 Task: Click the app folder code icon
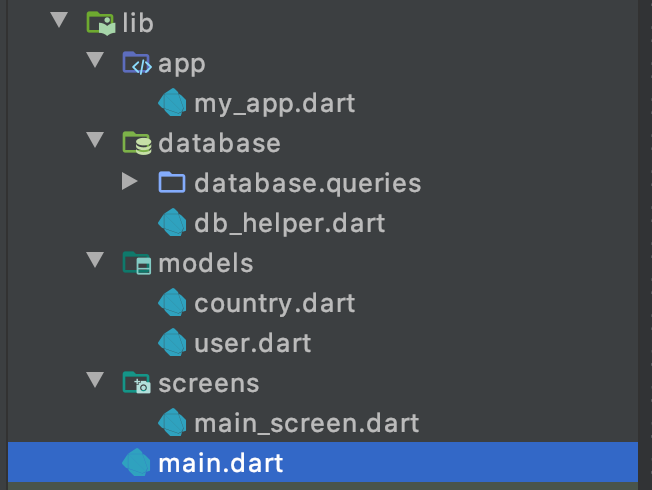pos(136,63)
